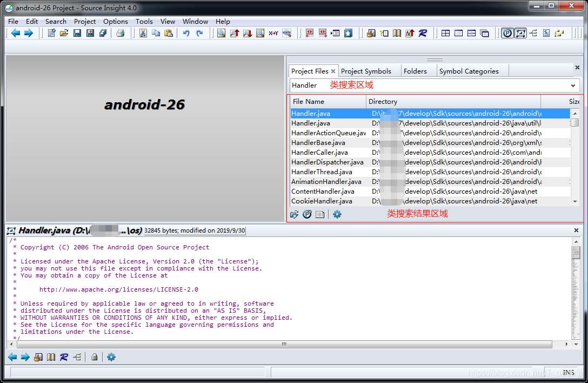Image resolution: width=588 pixels, height=383 pixels.
Task: Paste from clipboard via the toolbar icon
Action: click(169, 34)
